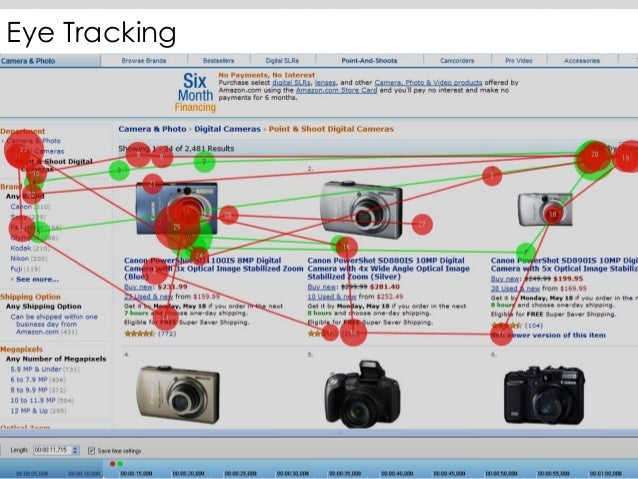Go to Camera & Photo breadcrumb
The image size is (638, 479).
click(152, 129)
